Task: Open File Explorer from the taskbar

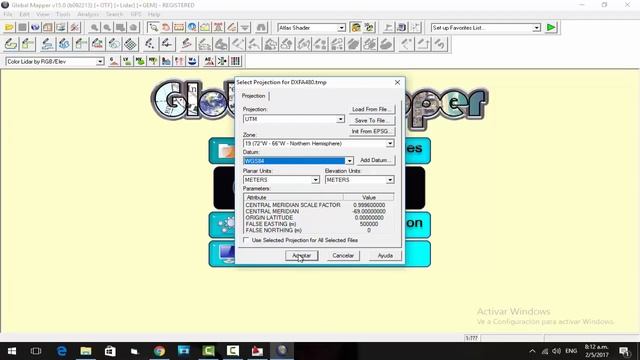Action: [86, 351]
